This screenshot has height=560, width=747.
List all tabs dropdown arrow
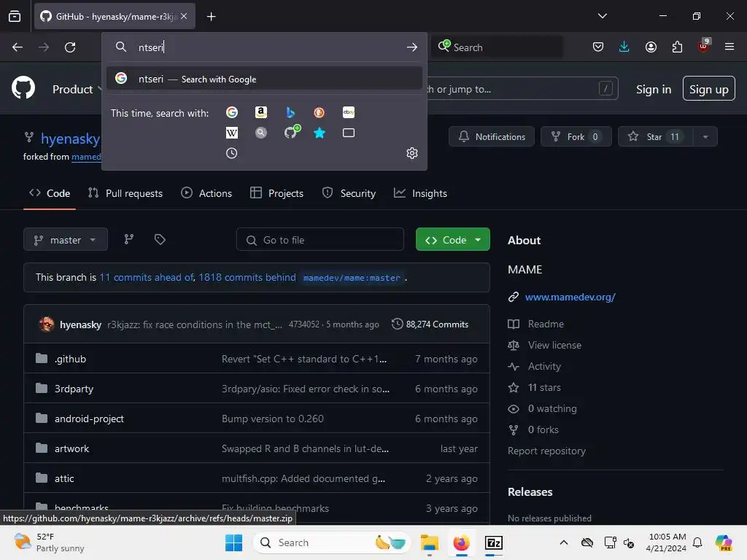coord(602,16)
